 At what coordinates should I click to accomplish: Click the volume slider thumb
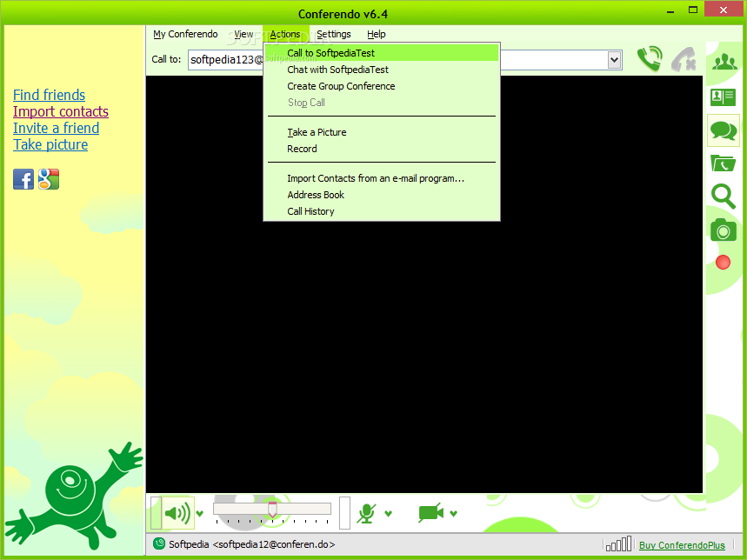point(272,510)
